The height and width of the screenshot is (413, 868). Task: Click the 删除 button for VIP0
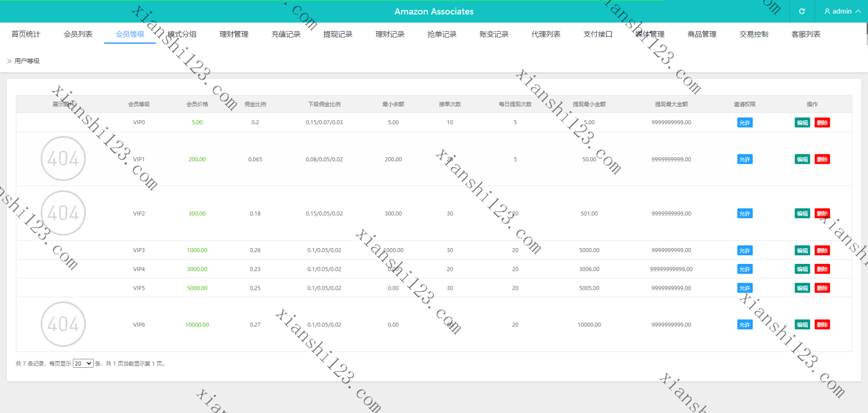pos(822,123)
